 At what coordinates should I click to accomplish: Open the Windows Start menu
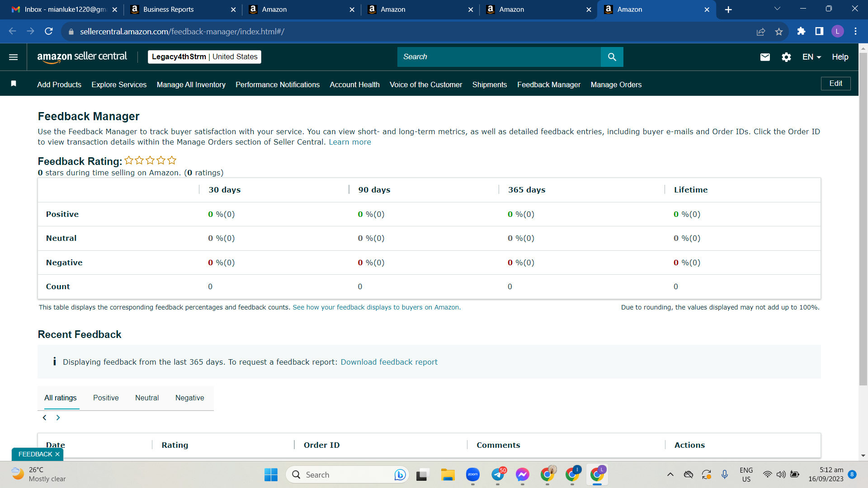(271, 474)
